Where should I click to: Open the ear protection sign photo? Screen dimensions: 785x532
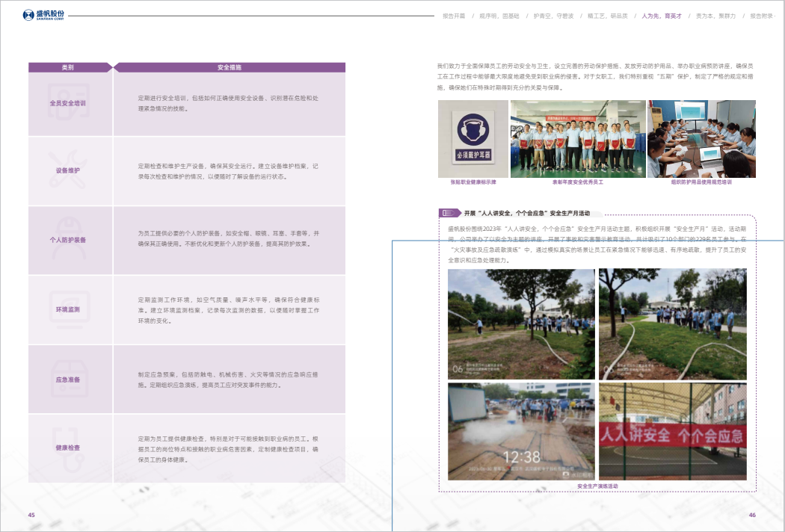click(x=472, y=138)
